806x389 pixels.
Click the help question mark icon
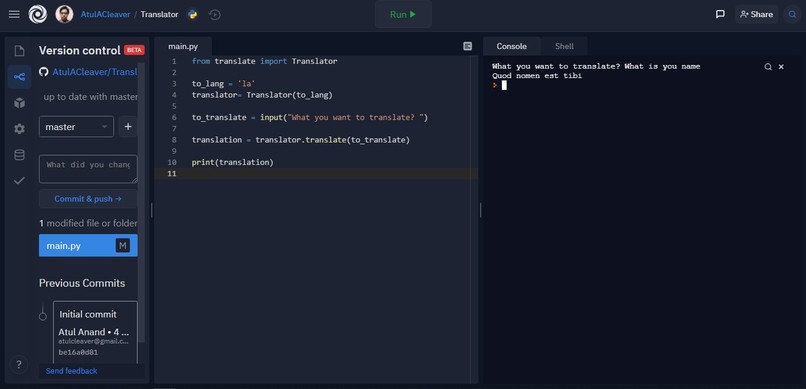coord(19,365)
